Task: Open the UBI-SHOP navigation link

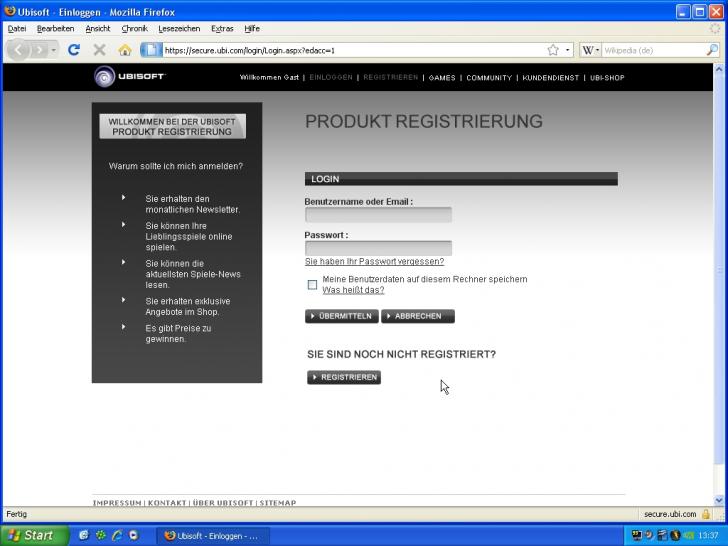Action: (x=607, y=78)
